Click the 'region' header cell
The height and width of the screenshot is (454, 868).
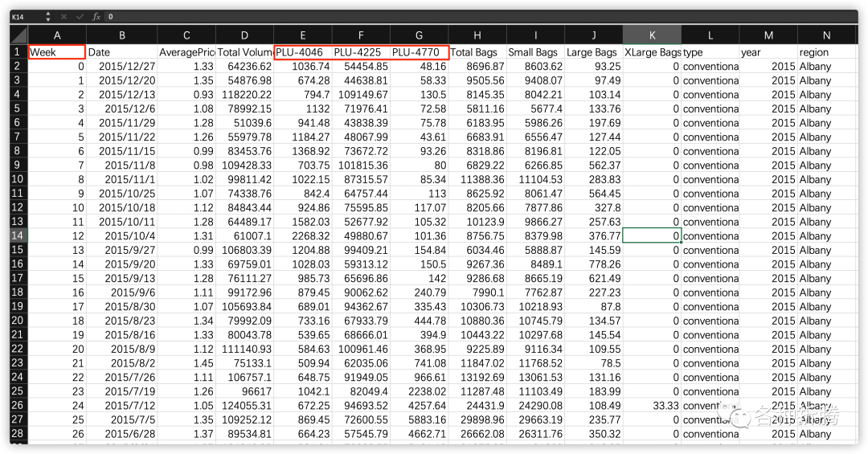point(826,52)
